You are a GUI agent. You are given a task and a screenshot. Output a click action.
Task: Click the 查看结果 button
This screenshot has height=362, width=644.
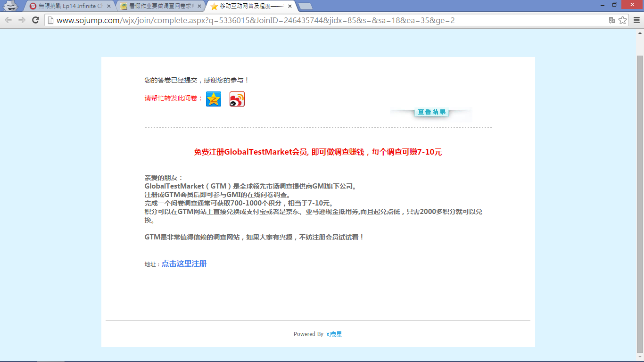431,112
